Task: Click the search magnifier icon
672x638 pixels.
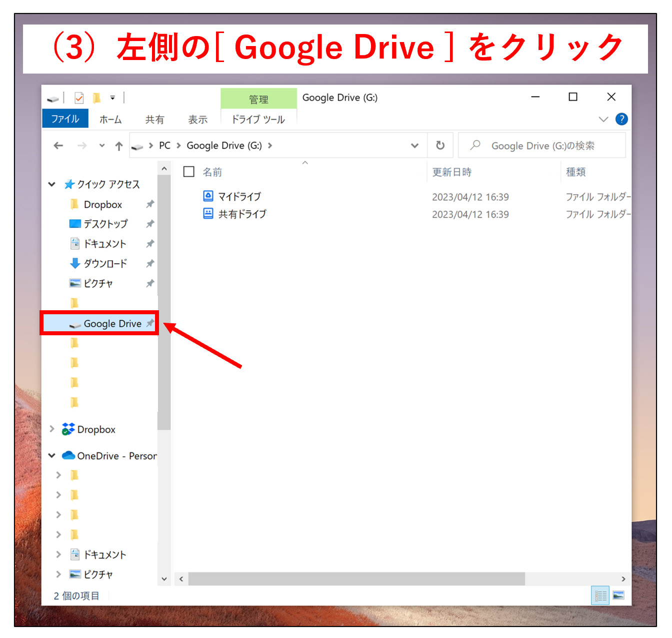Action: pyautogui.click(x=475, y=145)
